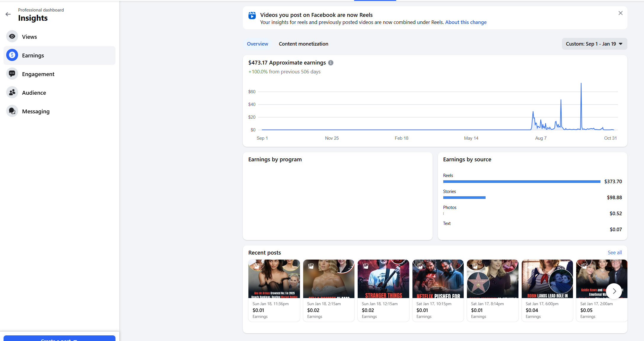Click the info icon next to Approximate earnings
This screenshot has width=644, height=341.
(331, 63)
